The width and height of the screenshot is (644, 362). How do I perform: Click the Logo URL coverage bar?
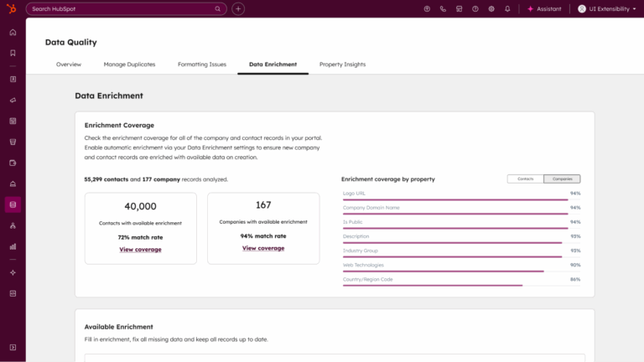coord(455,200)
